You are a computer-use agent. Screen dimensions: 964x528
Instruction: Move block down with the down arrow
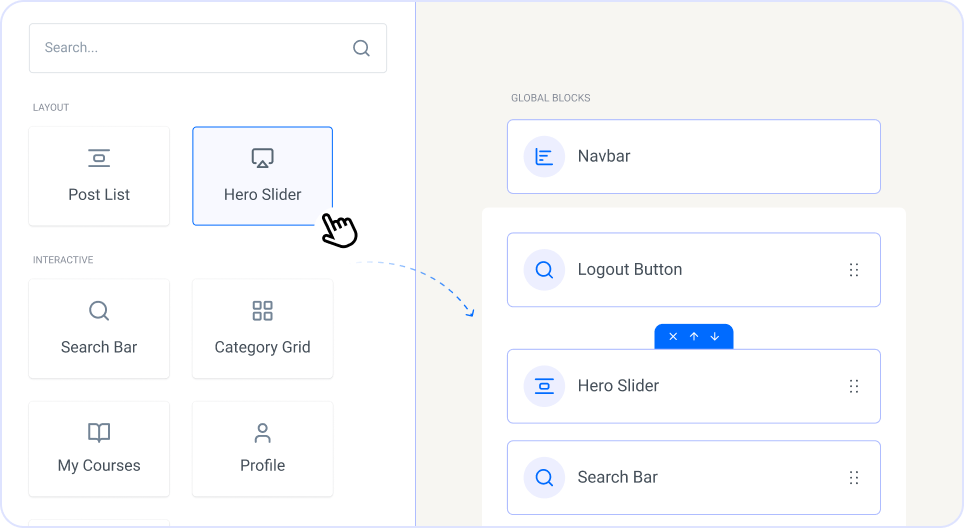click(715, 336)
